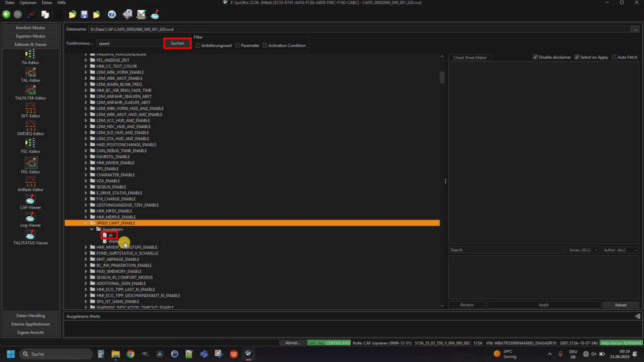Open the Series (ALL) dropdown
The height and width of the screenshot is (362, 644).
(583, 250)
